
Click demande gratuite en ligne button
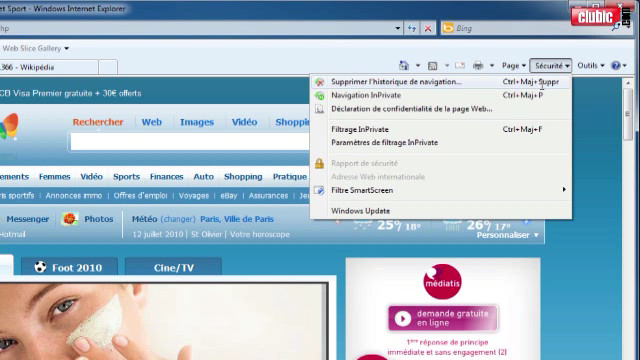point(443,318)
